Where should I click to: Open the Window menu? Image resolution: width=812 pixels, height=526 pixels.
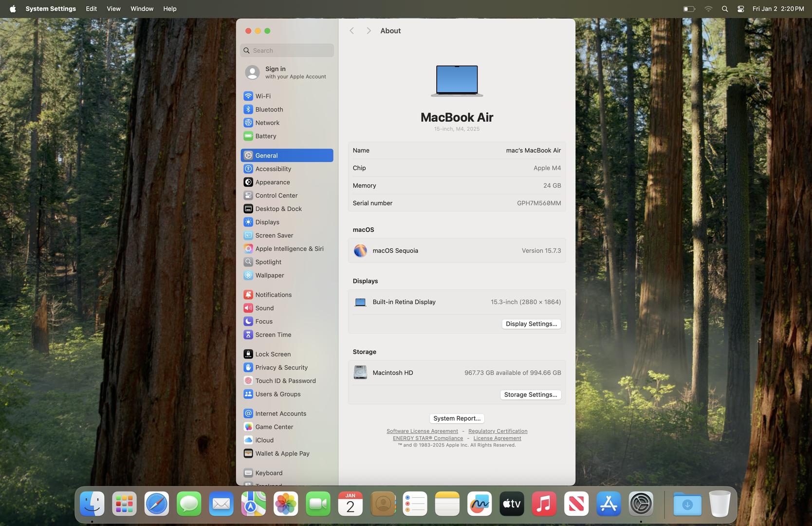(x=142, y=9)
